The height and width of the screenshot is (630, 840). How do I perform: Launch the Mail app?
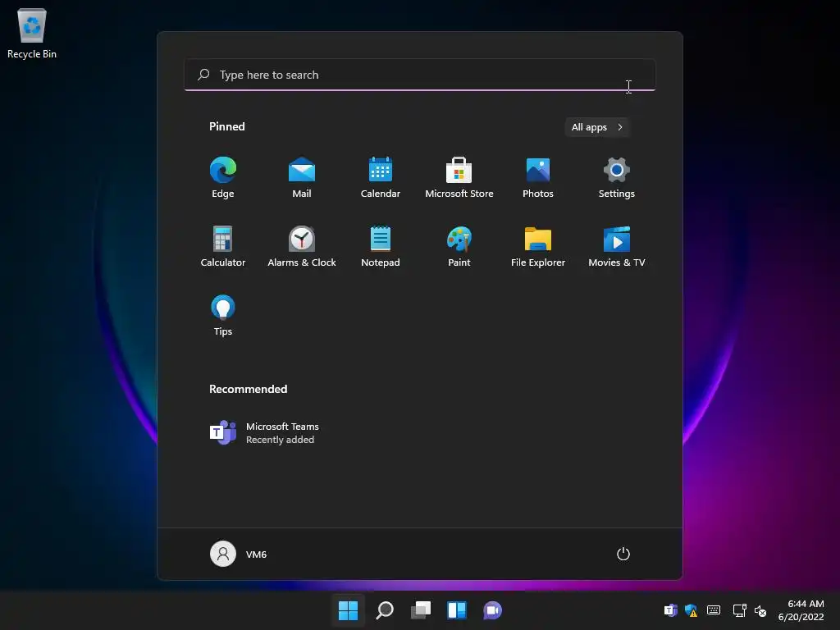coord(302,177)
